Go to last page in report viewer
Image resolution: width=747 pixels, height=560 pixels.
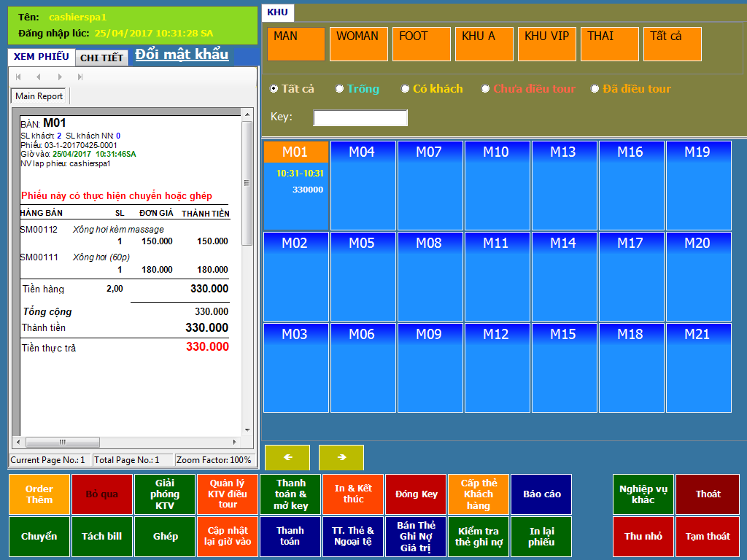click(x=80, y=77)
